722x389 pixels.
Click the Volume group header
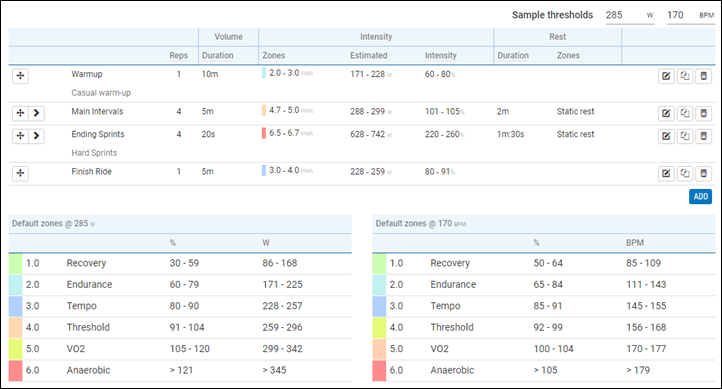point(228,37)
